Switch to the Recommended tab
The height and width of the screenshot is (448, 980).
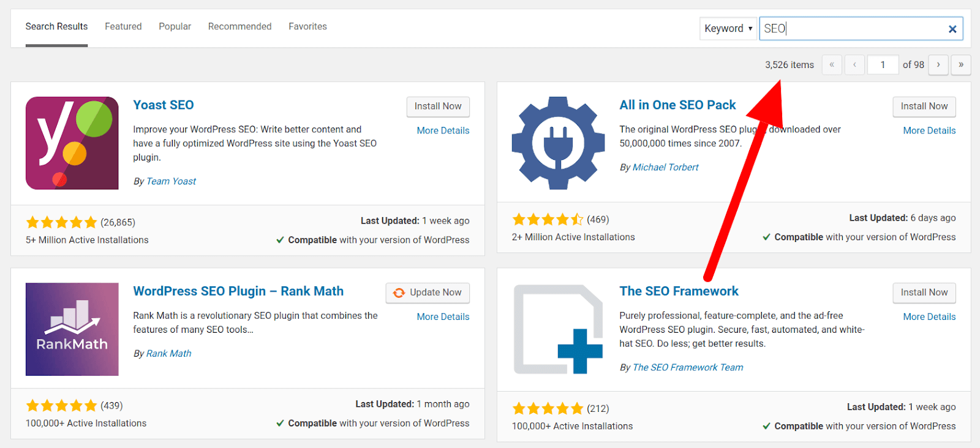(x=239, y=26)
